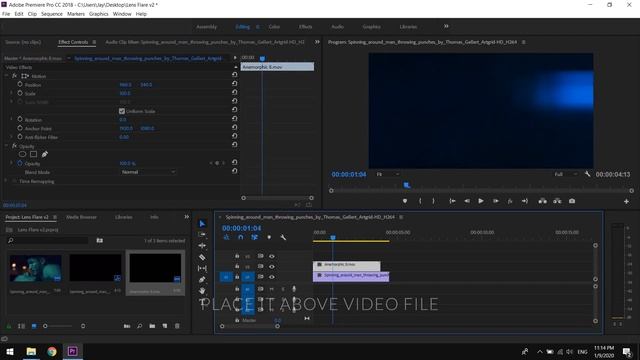Viewport: 640px width, 360px height.
Task: Click the Lift button
Action: (542, 201)
